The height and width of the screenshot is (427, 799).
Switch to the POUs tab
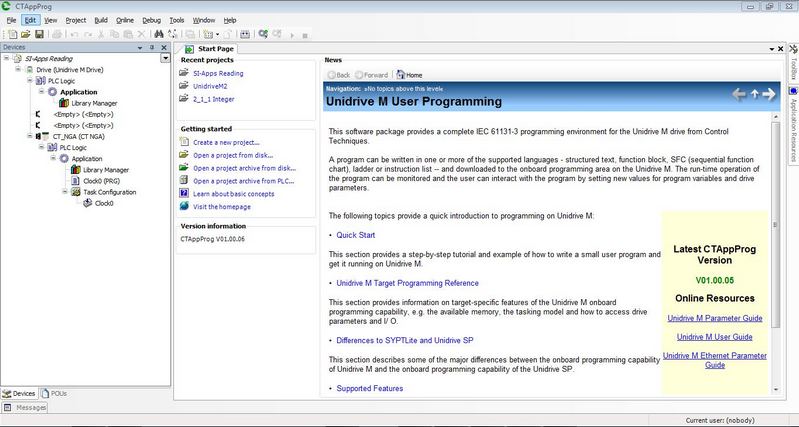(54, 393)
